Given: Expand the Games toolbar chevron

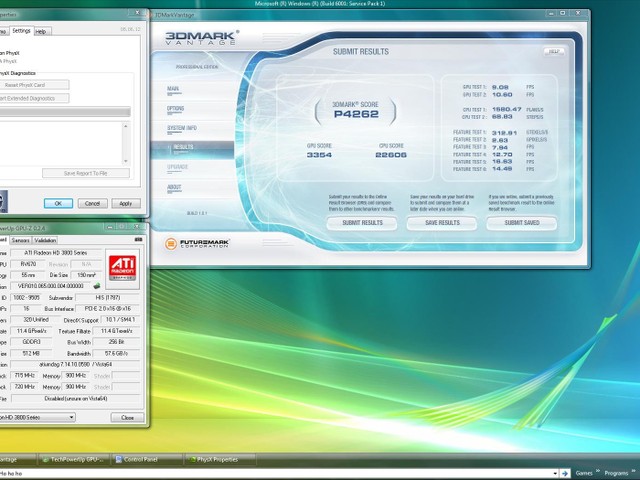Looking at the screenshot, I should (598, 471).
